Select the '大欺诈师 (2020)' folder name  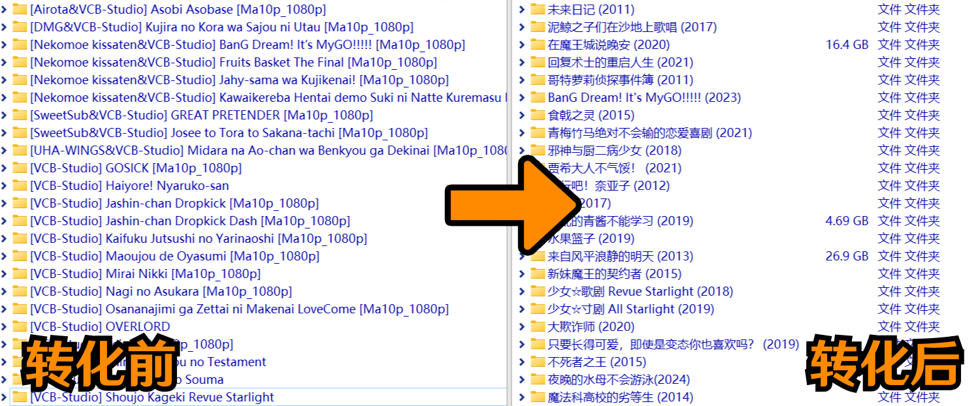click(591, 327)
